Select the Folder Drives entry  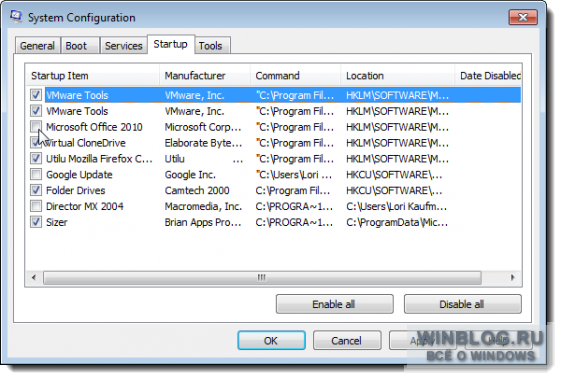point(75,190)
